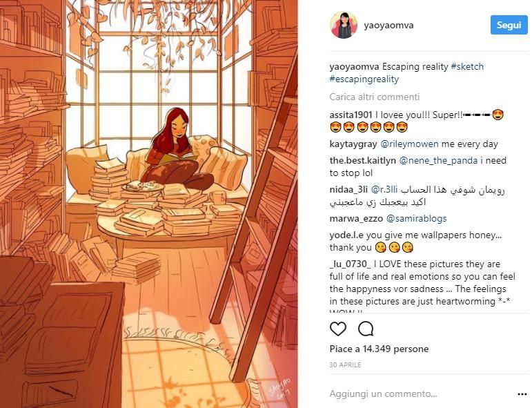View the Piace a 14.349 persone likes list
Viewport: 532px width, 408px height.
379,349
